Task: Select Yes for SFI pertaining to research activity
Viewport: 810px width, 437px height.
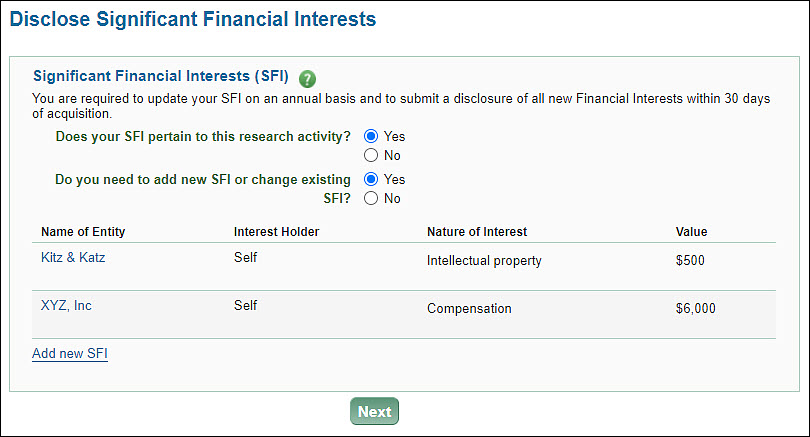Action: click(x=371, y=136)
